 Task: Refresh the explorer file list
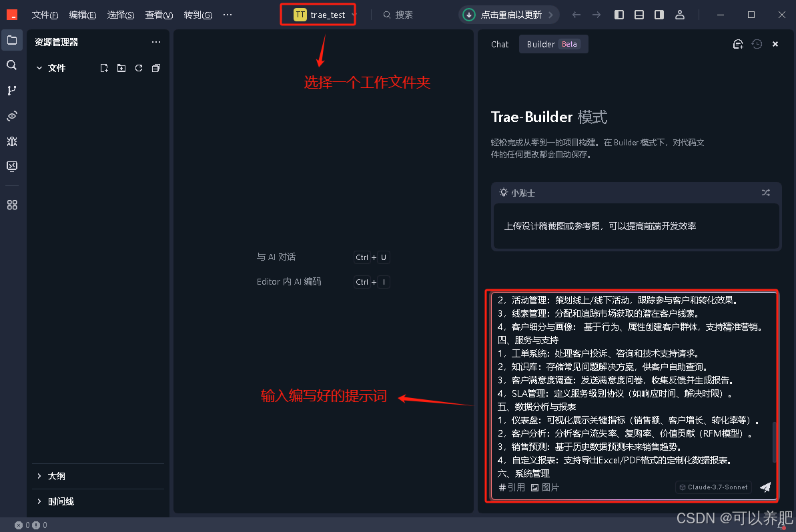pos(139,68)
